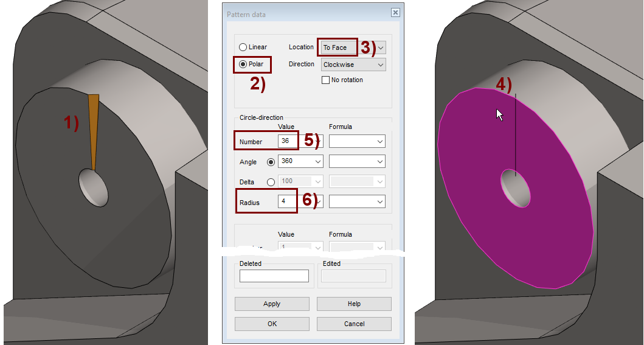The image size is (644, 345).
Task: Choose the Angle radio button
Action: point(271,162)
